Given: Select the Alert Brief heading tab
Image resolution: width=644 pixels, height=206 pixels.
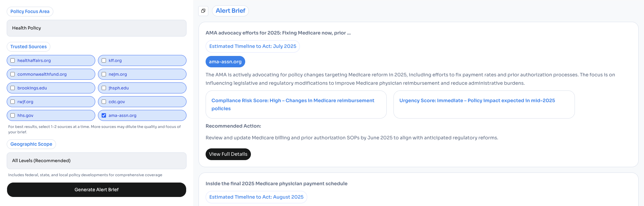Looking at the screenshot, I should click(x=230, y=11).
